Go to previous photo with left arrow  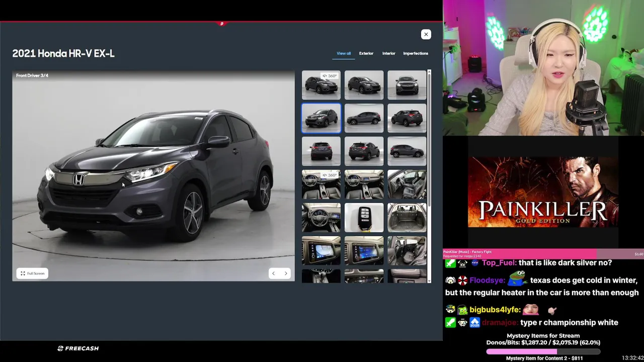273,274
